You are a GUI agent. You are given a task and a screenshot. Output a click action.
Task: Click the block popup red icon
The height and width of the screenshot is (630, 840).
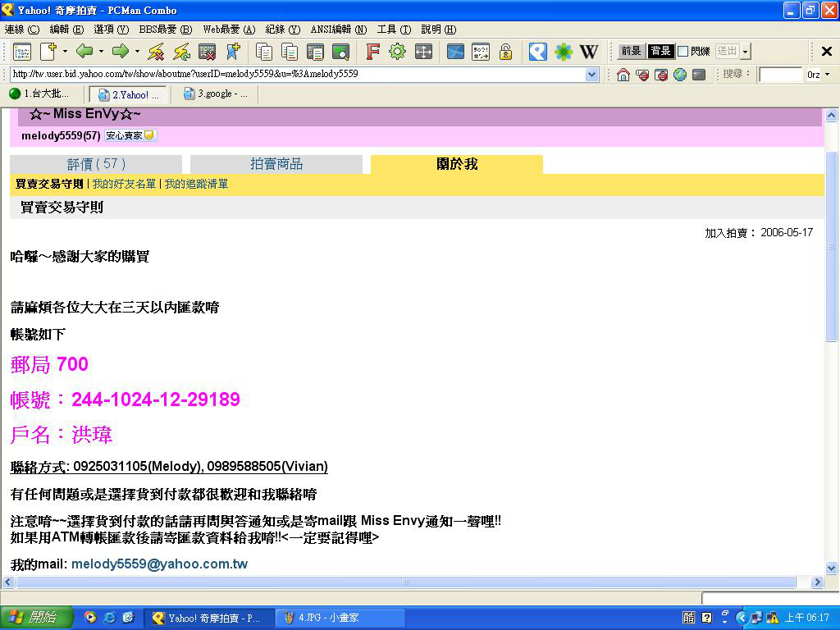(x=642, y=75)
